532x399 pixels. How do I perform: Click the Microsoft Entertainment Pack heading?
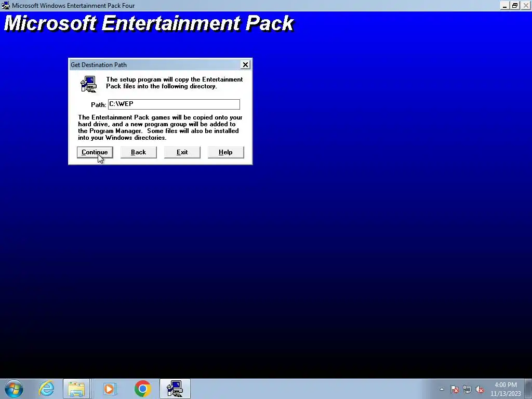coord(149,23)
